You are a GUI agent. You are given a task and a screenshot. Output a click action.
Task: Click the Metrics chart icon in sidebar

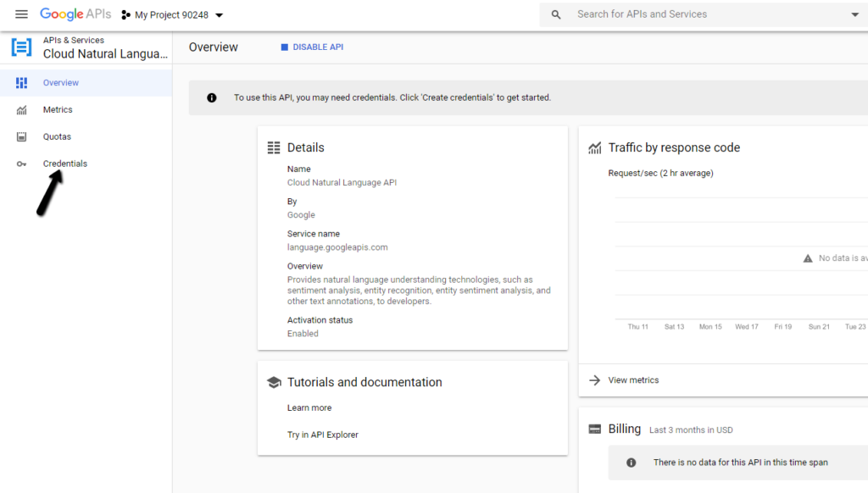[x=21, y=110]
